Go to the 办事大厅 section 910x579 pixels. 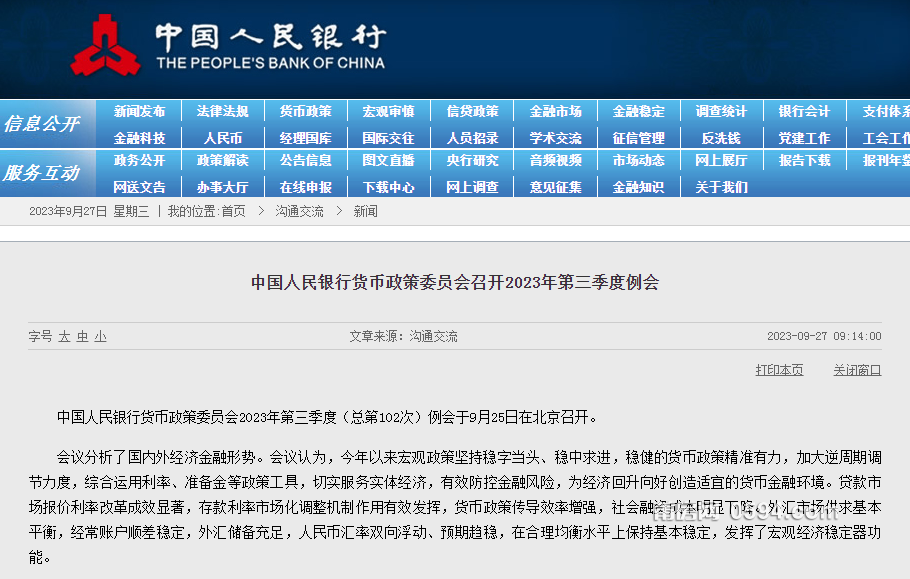[223, 187]
